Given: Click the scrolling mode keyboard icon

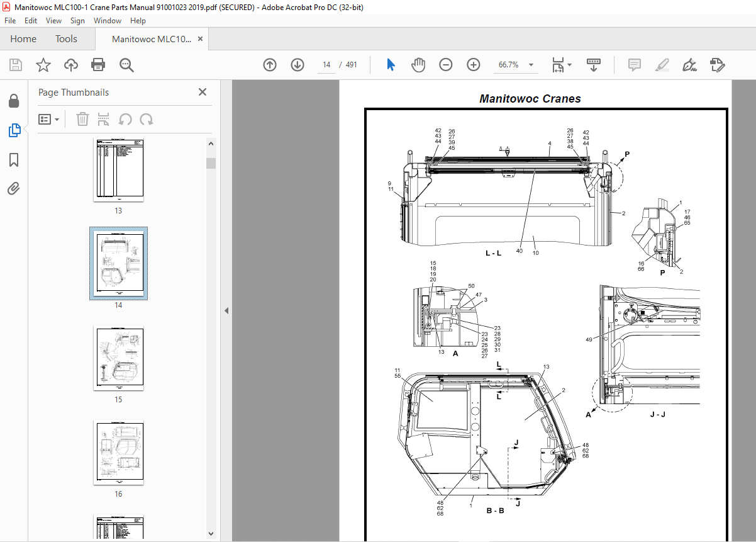Looking at the screenshot, I should pyautogui.click(x=594, y=65).
